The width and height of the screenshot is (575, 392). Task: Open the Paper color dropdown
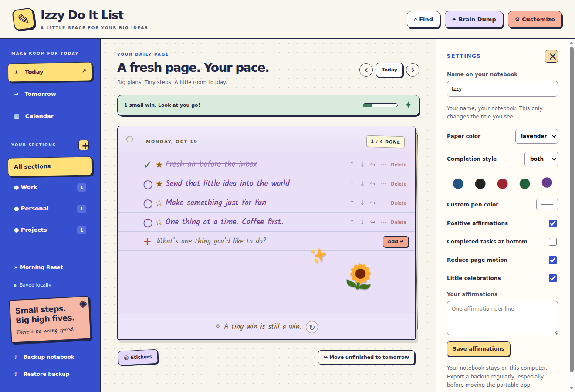point(536,136)
